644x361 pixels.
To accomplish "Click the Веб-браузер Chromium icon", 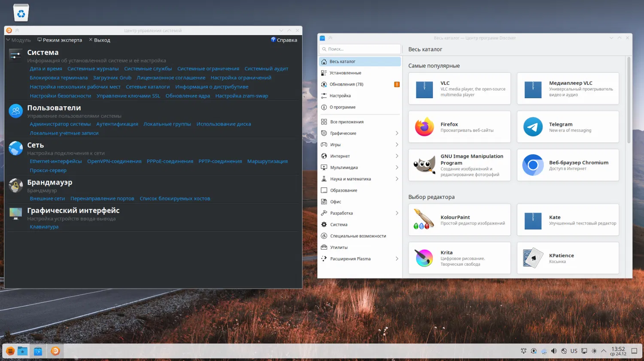I will click(533, 165).
